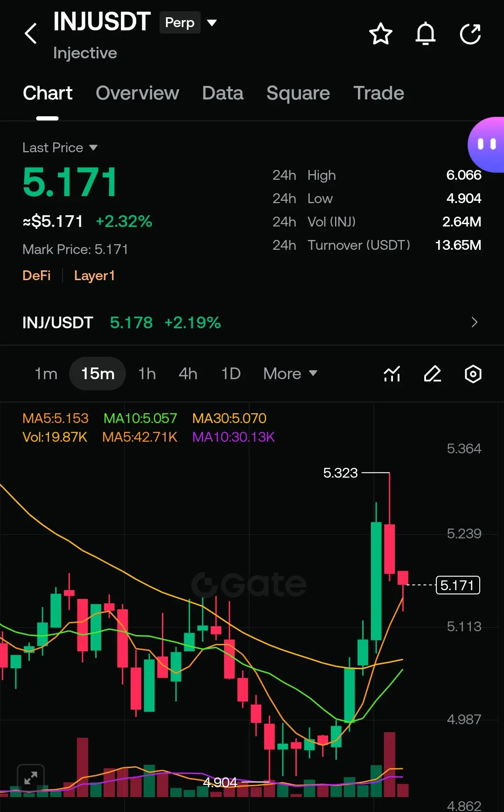Tap the Injective subtitle

[x=85, y=53]
